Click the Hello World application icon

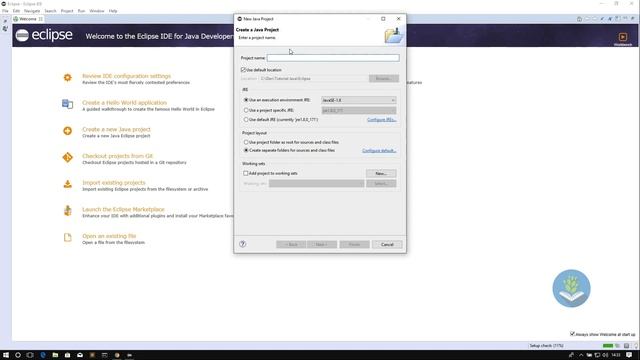point(67,104)
